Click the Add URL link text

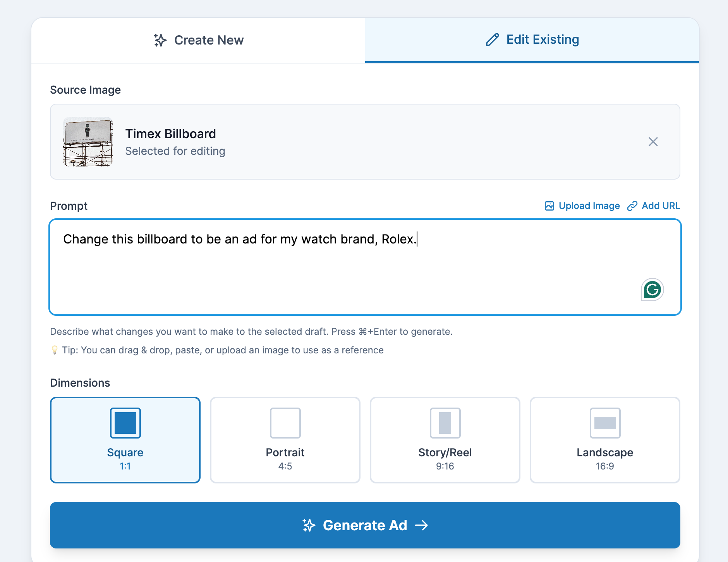point(661,206)
